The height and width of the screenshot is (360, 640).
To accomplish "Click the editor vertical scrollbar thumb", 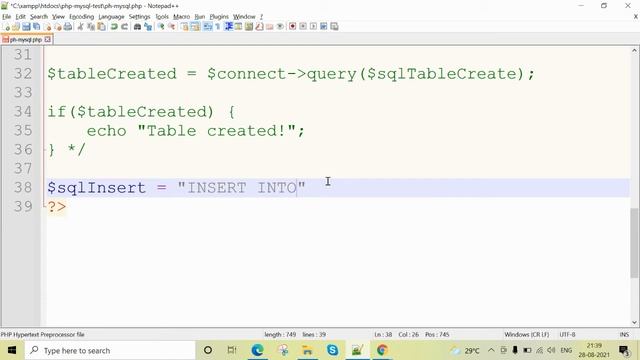I will (634, 243).
